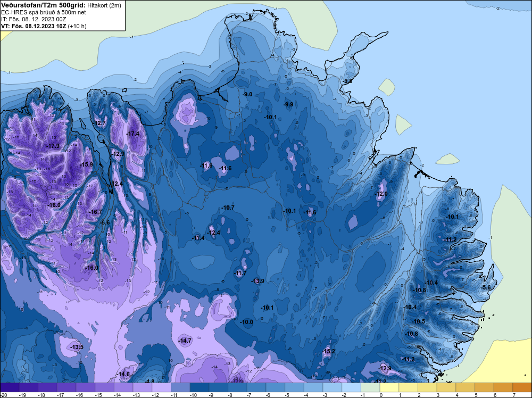Select the -15.9 temperature value
The width and height of the screenshot is (532, 398).
click(86, 164)
